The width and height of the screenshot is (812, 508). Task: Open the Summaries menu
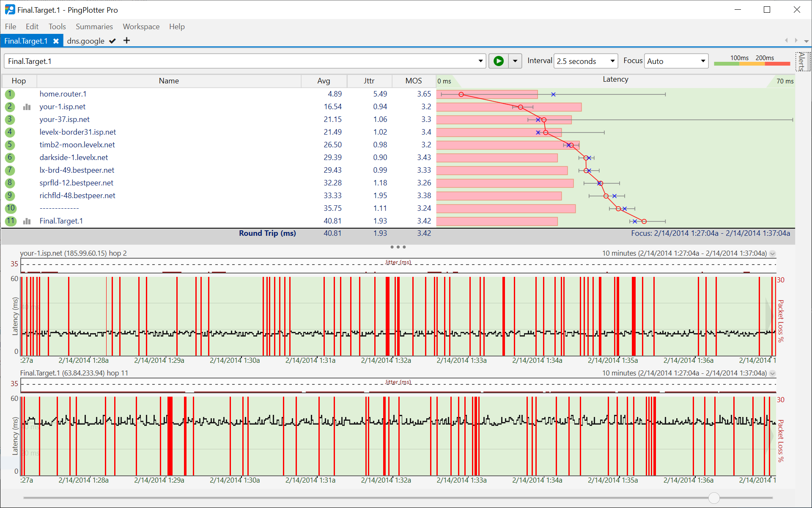pos(94,27)
